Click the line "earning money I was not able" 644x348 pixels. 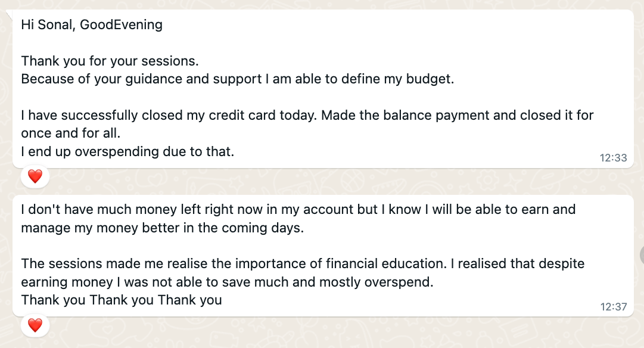click(227, 282)
